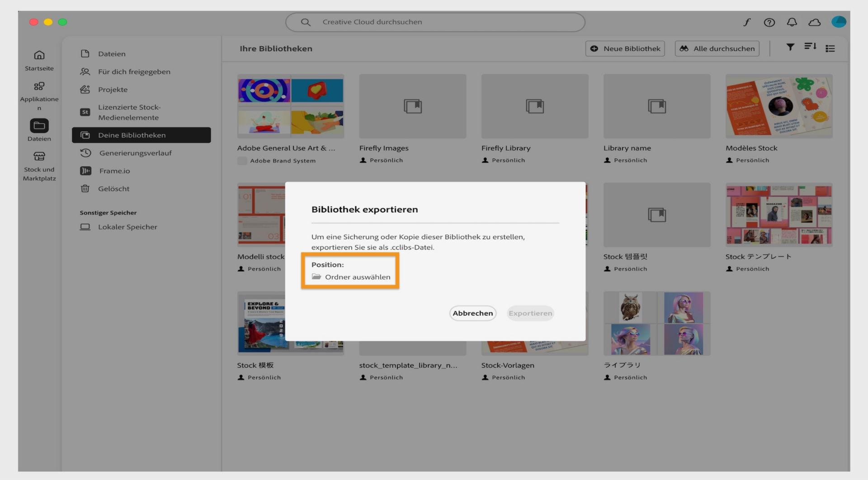Screen dimensions: 868x480
Task: Open the Modèles Stock library thumbnail
Action: coord(778,106)
